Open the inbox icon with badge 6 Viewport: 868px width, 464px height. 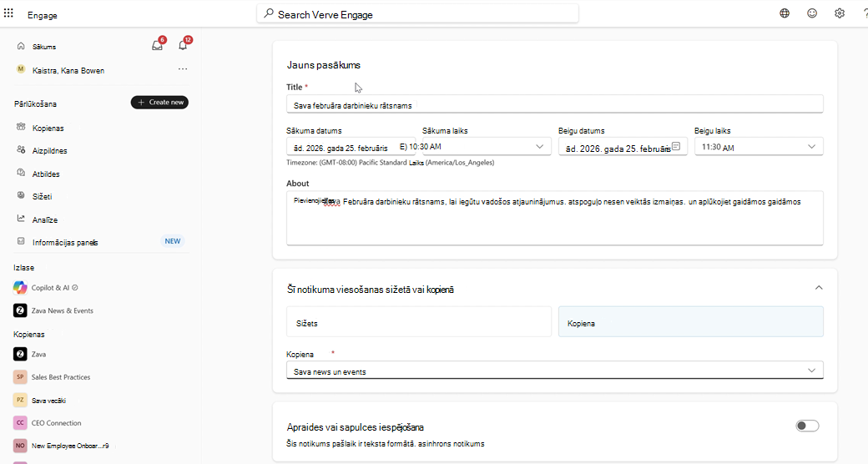158,45
